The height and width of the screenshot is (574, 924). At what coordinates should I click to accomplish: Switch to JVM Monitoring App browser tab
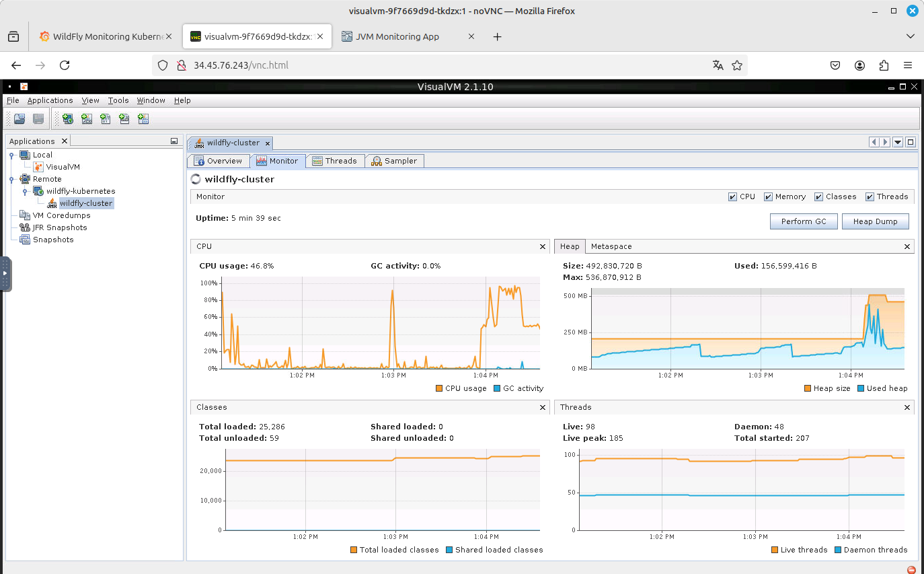coord(408,36)
